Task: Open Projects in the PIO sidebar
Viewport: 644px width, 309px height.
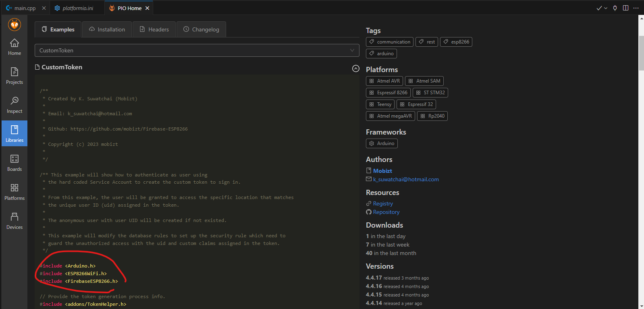Action: point(15,76)
